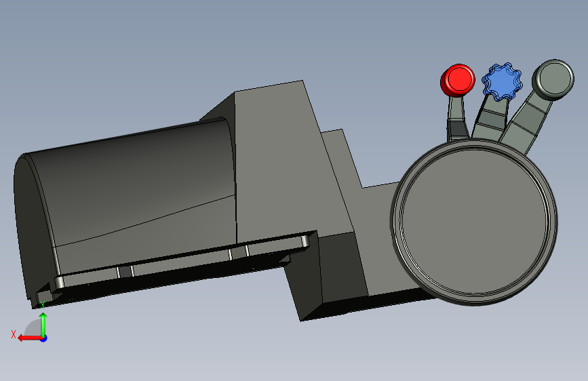Click the blue Z axis dot of triad
Viewport: 588px width, 381px height.
44,338
